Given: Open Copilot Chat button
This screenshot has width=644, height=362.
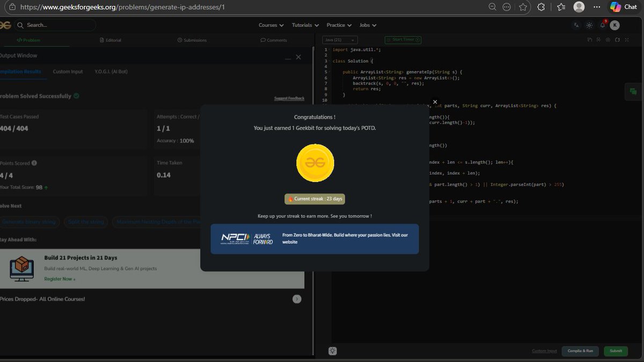Looking at the screenshot, I should pyautogui.click(x=624, y=7).
